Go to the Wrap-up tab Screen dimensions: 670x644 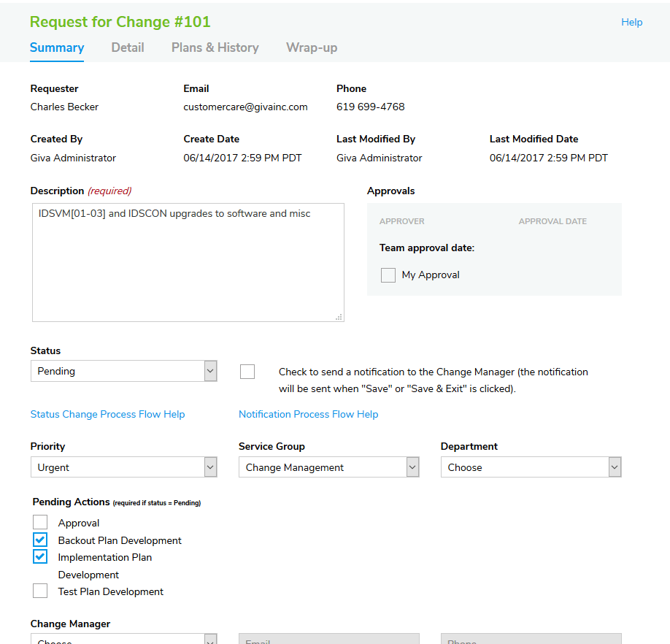click(312, 47)
